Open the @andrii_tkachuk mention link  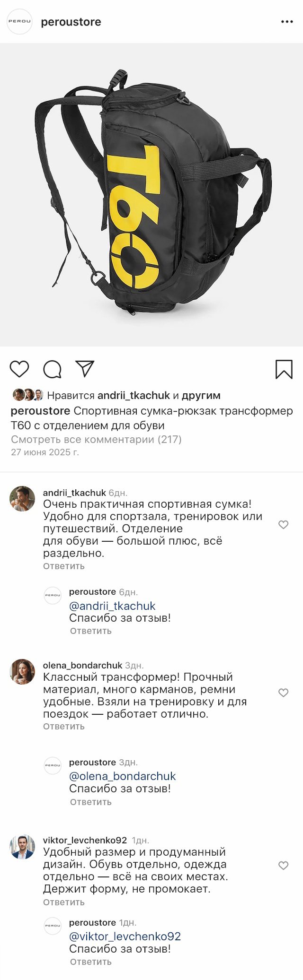pos(112,606)
